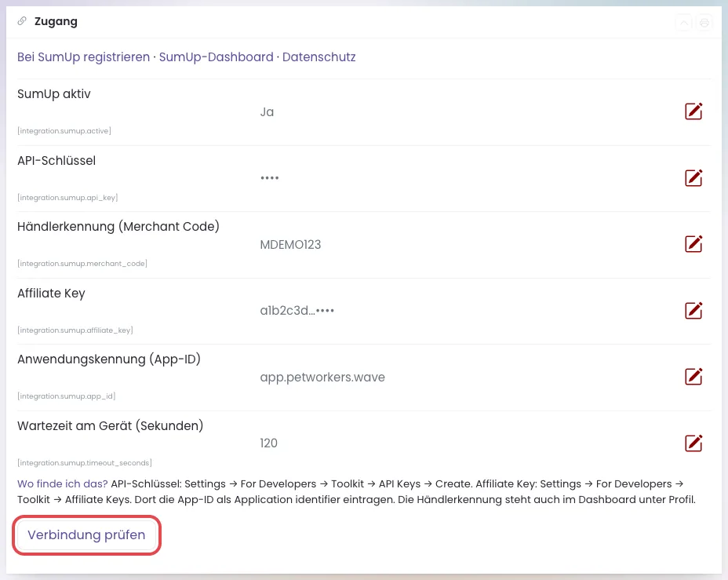
Task: Click the timeout value 120
Action: click(269, 443)
